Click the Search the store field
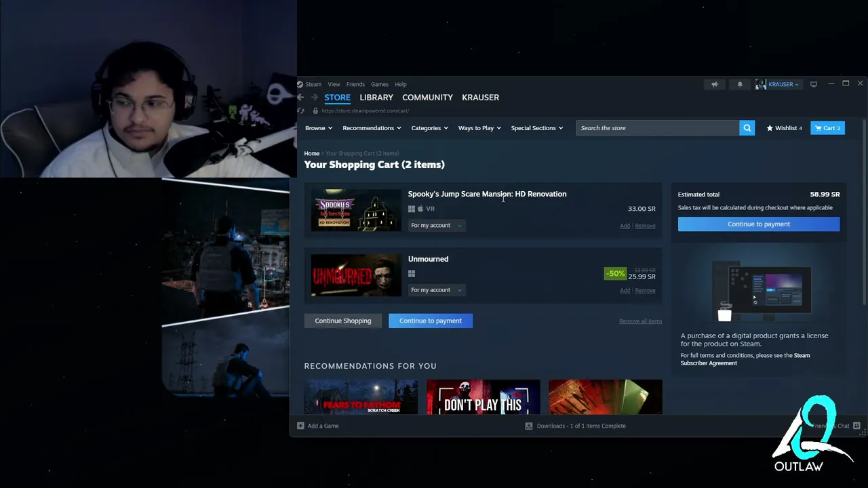868x488 pixels. pos(658,128)
